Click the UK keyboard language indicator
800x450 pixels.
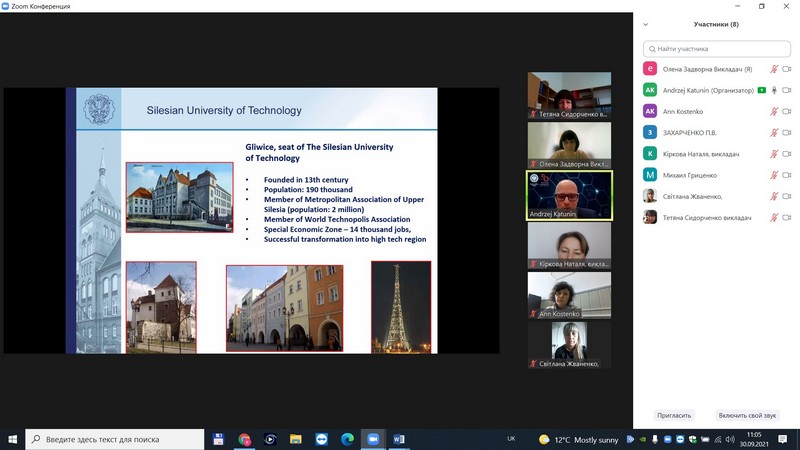pos(512,438)
